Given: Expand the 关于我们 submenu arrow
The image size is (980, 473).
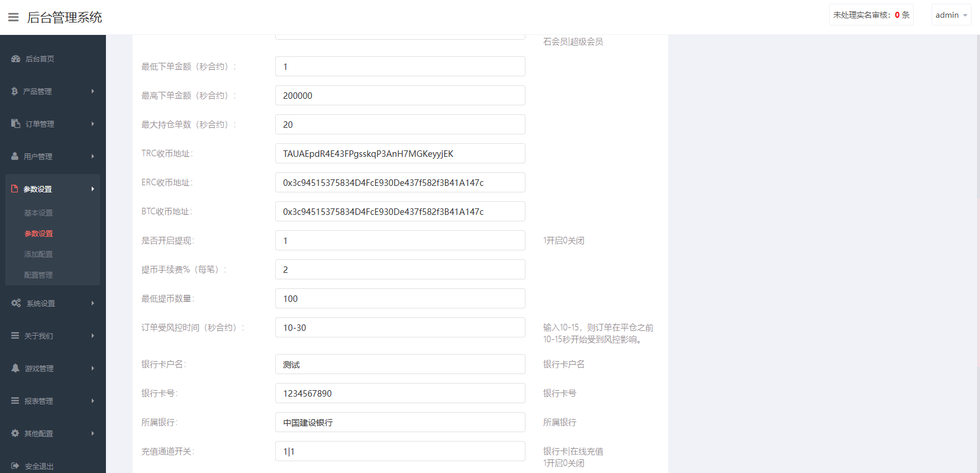Looking at the screenshot, I should pyautogui.click(x=93, y=336).
